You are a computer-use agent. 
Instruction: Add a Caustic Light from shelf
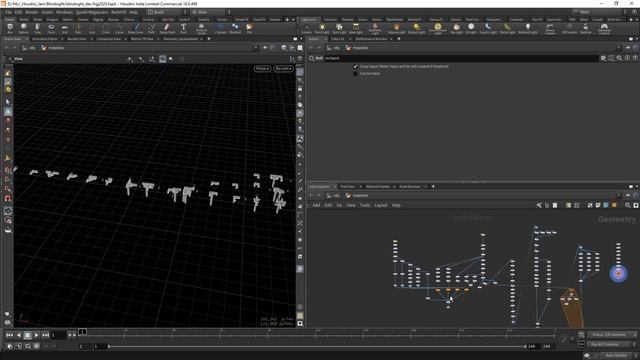(x=488, y=29)
